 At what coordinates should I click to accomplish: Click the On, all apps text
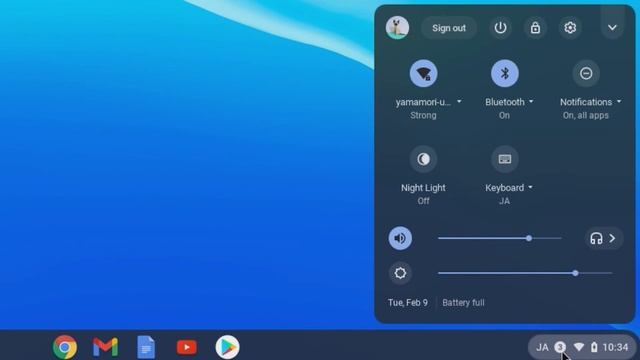586,116
